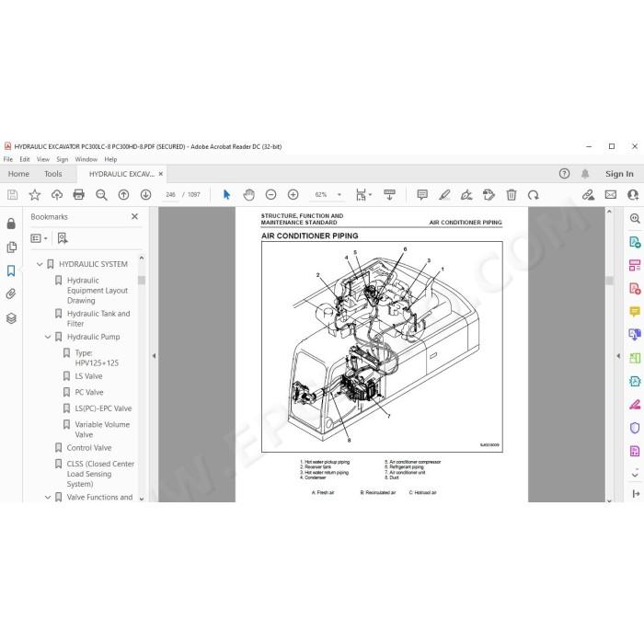The height and width of the screenshot is (644, 644).
Task: Open the File menu
Action: [x=8, y=159]
